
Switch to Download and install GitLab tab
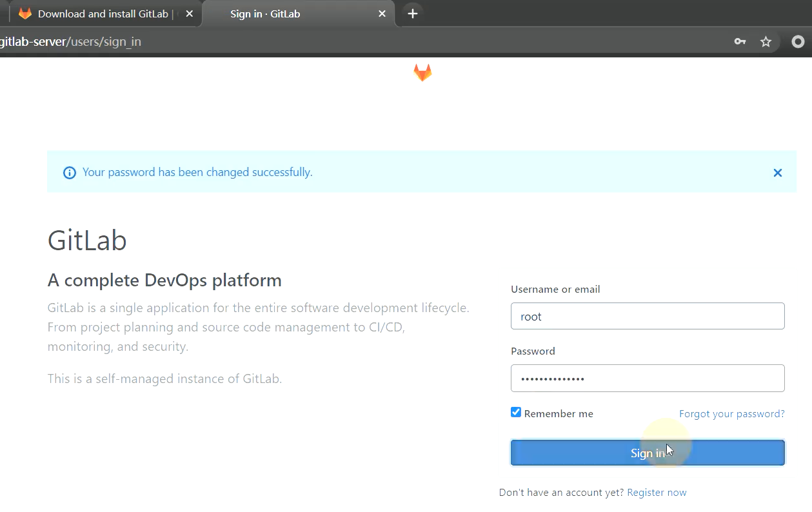(x=103, y=14)
